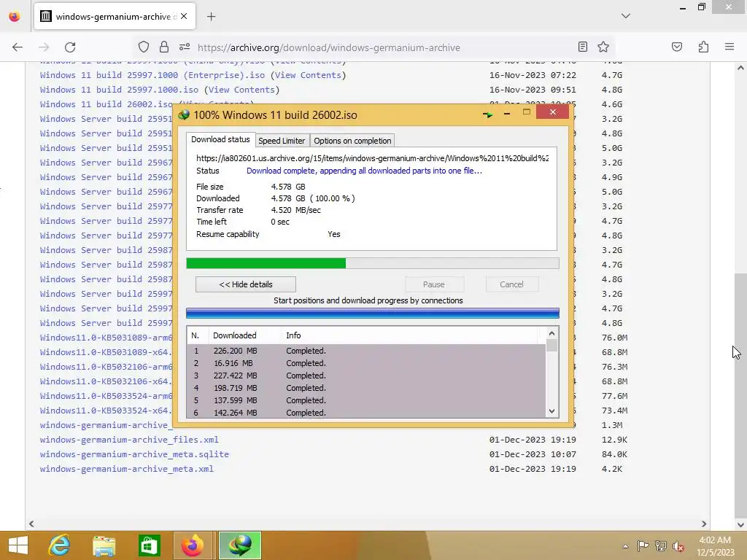The image size is (747, 560).
Task: Switch to Firefox in taskbar
Action: (x=193, y=545)
